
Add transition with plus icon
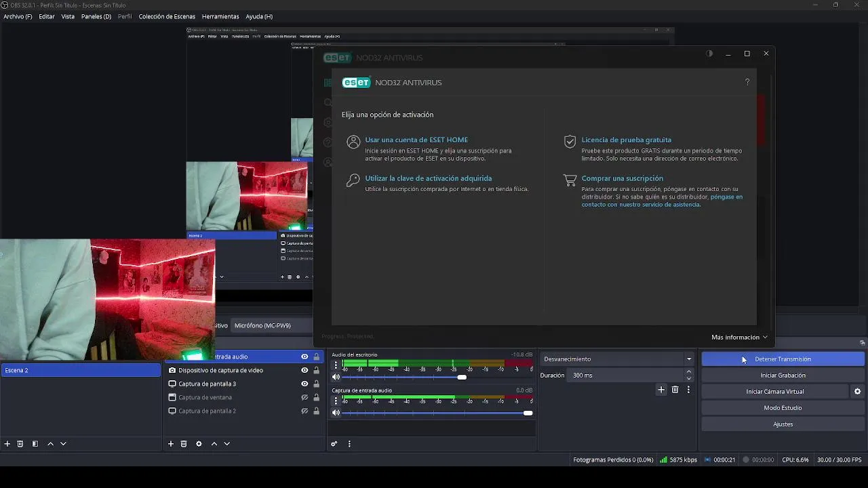[661, 390]
